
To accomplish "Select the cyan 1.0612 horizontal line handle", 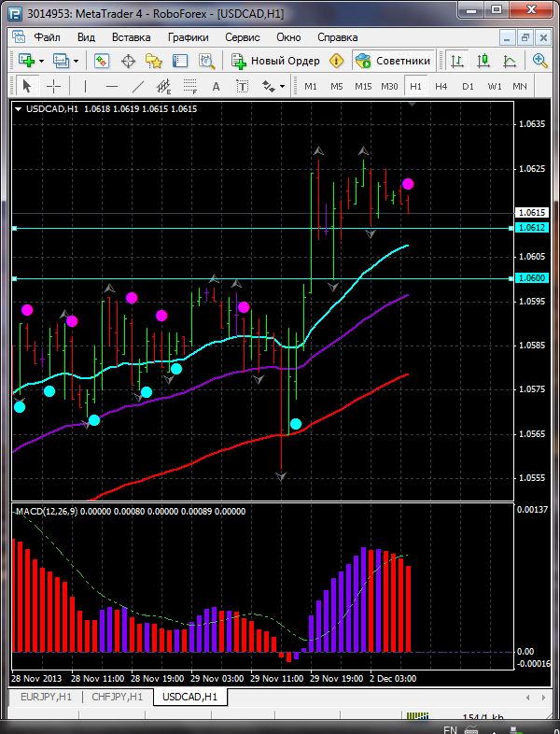I will pyautogui.click(x=14, y=228).
